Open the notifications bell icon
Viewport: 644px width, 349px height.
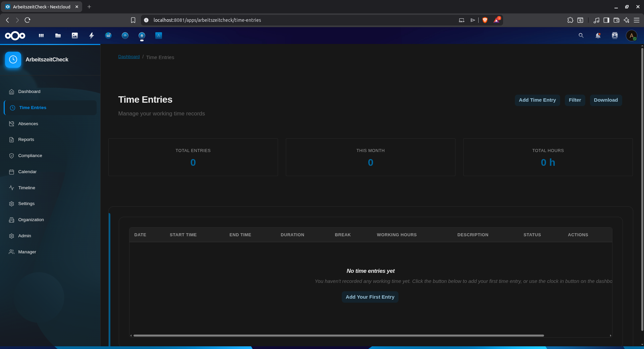[x=598, y=36]
